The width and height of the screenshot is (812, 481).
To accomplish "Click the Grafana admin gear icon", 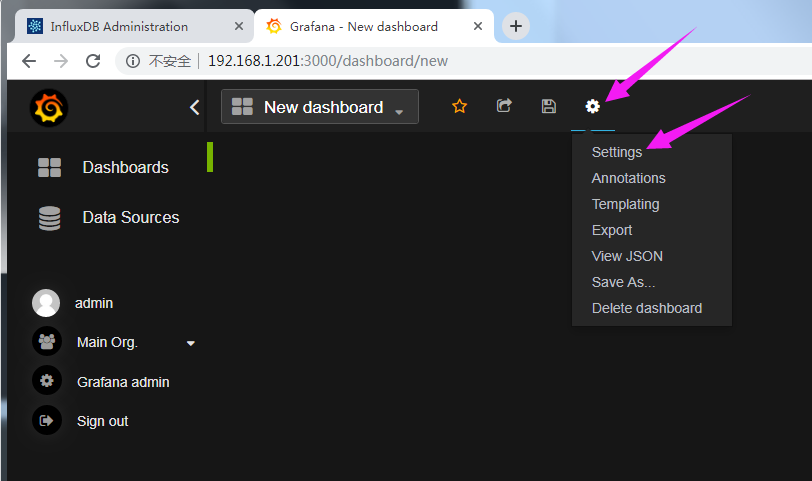I will click(47, 381).
